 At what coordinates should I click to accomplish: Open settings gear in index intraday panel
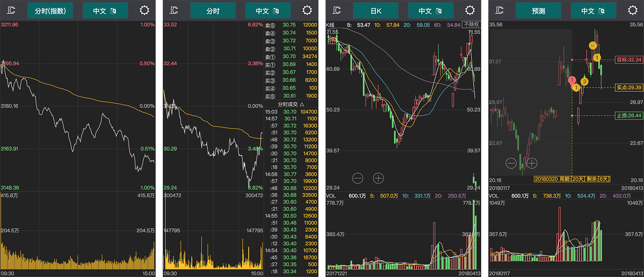click(x=144, y=10)
